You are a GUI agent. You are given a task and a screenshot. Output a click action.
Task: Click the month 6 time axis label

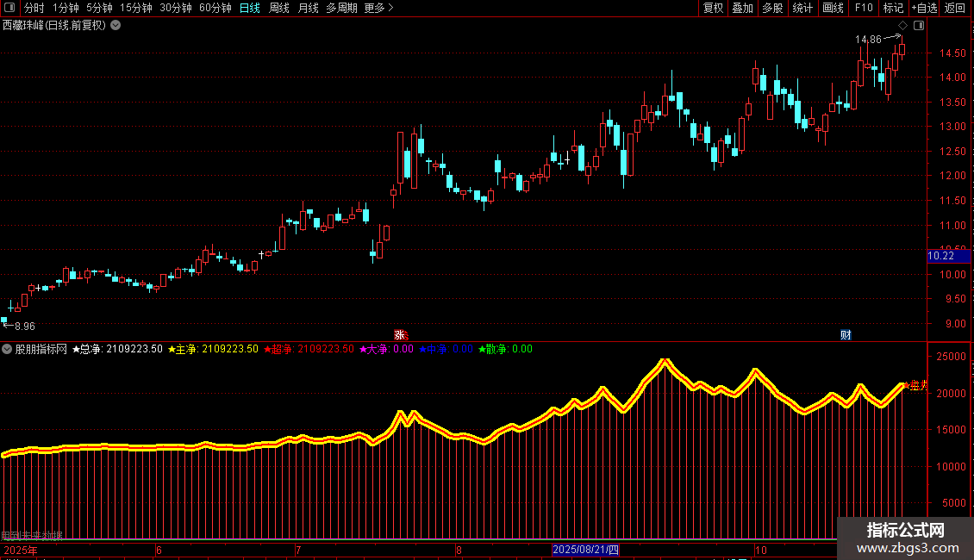point(159,550)
